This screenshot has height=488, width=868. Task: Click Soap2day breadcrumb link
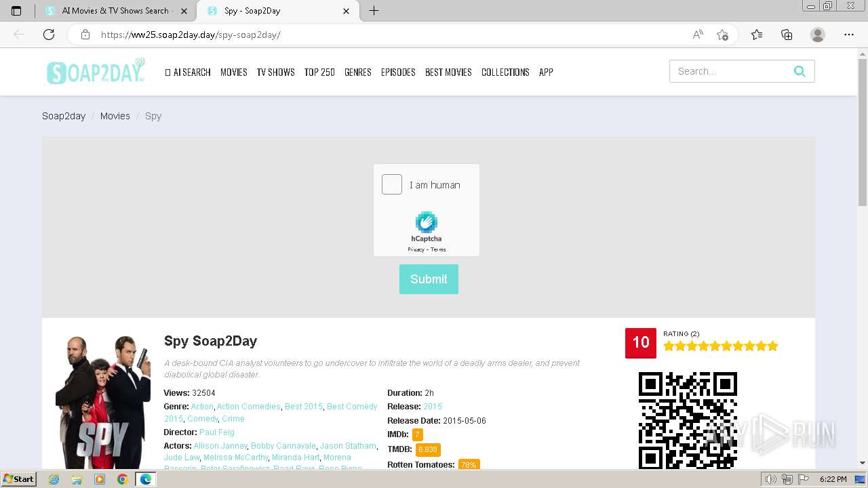pyautogui.click(x=64, y=116)
